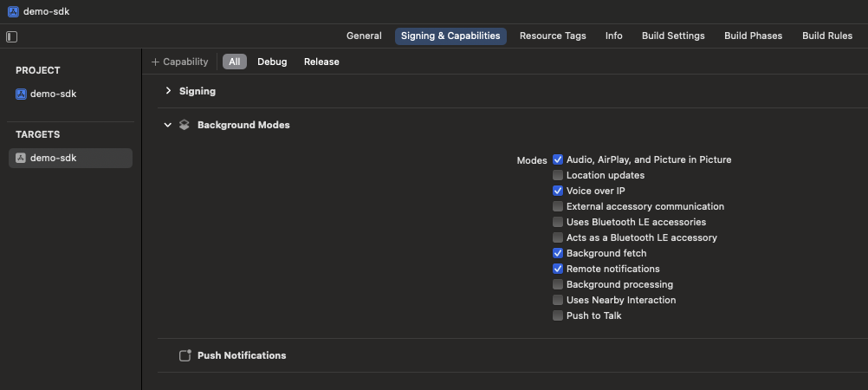Click the demo-sdk project icon in title bar
This screenshot has width=868, height=390.
pos(12,11)
